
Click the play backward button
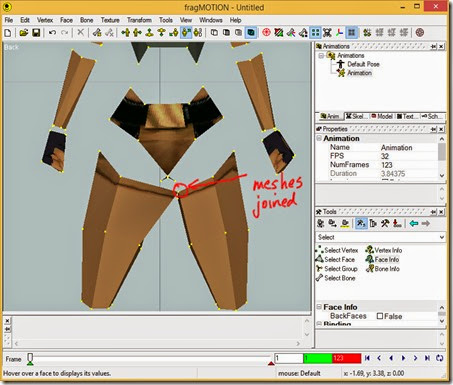391,358
